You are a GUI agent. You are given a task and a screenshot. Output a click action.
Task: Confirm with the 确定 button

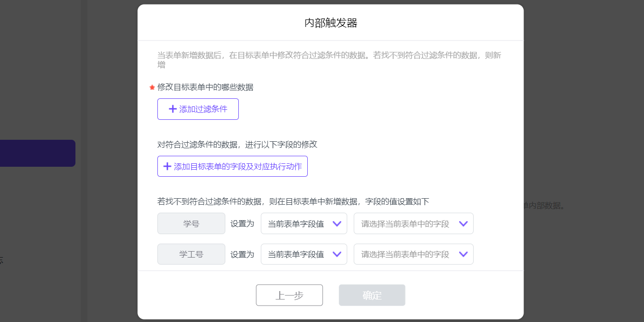click(x=372, y=295)
